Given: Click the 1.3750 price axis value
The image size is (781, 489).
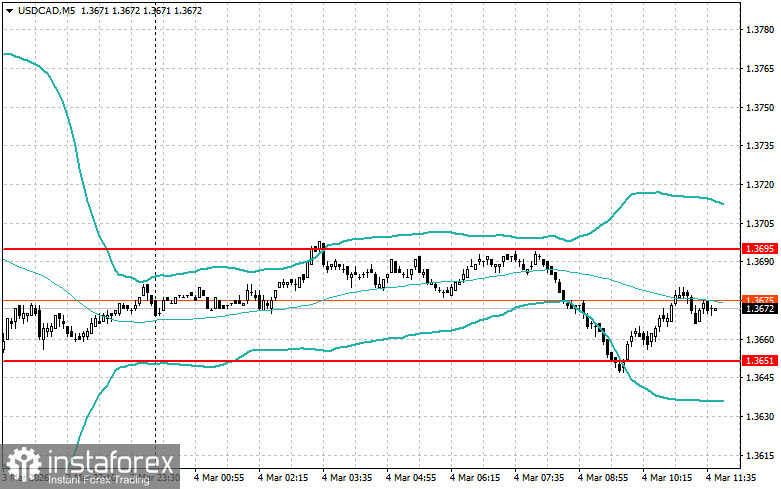Looking at the screenshot, I should point(760,108).
